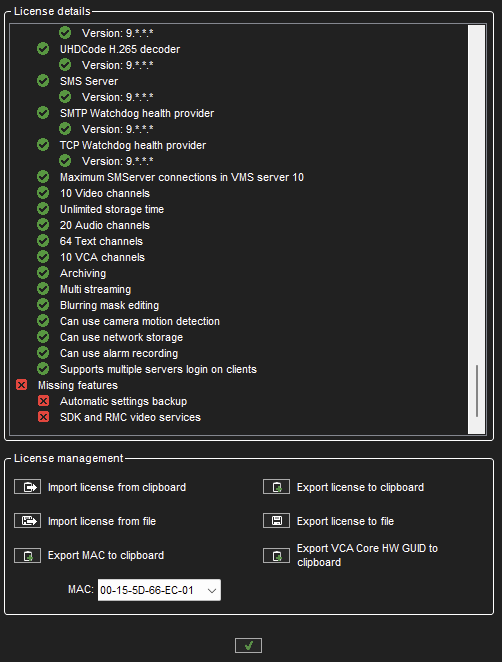Viewport: 502px width, 662px height.
Task: Confirm with the green checkmark button
Action: pos(248,645)
